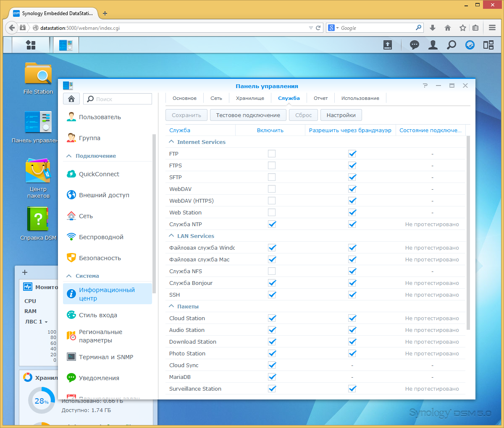Open Уведомления settings
Viewport: 504px width, 428px height.
pos(108,378)
